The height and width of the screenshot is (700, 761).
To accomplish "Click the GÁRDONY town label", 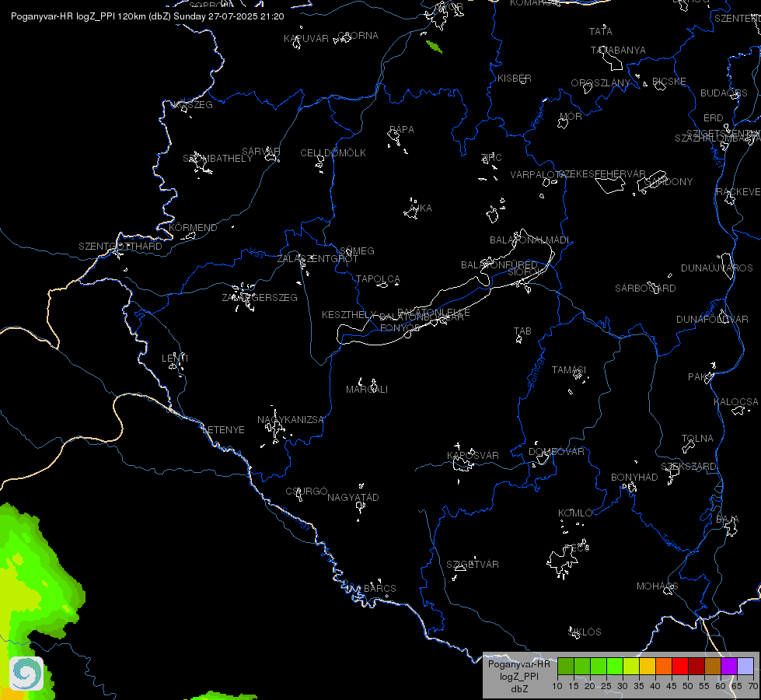I will click(x=668, y=182).
